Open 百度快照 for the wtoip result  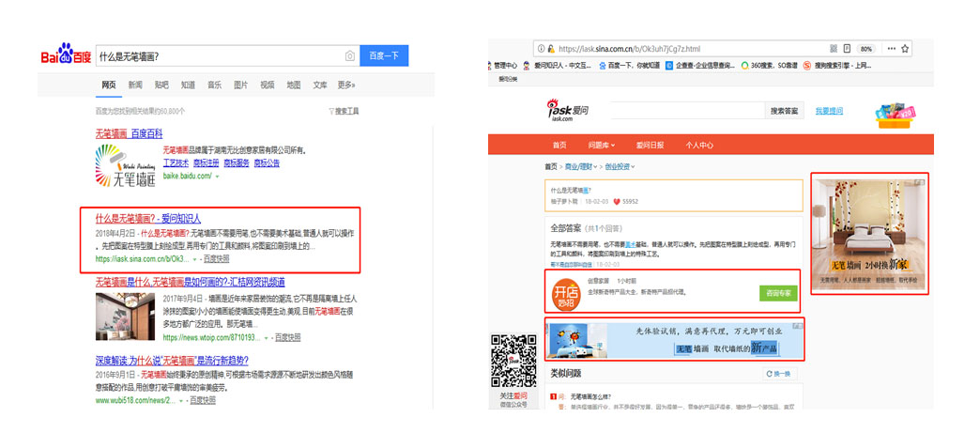(287, 338)
